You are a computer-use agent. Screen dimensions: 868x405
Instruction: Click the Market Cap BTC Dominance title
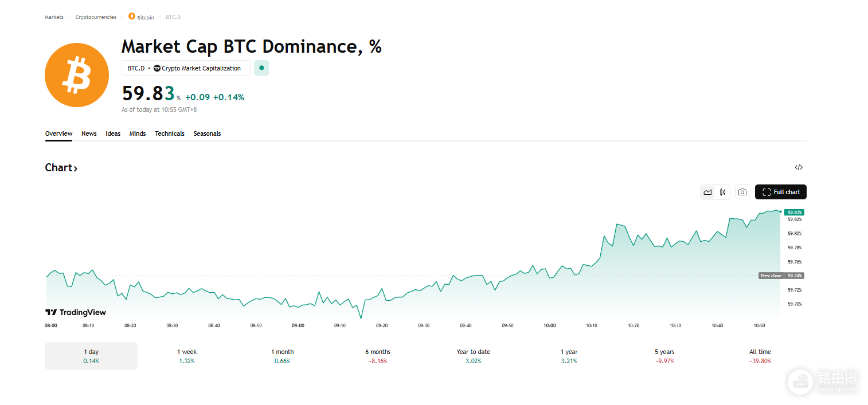pos(252,46)
